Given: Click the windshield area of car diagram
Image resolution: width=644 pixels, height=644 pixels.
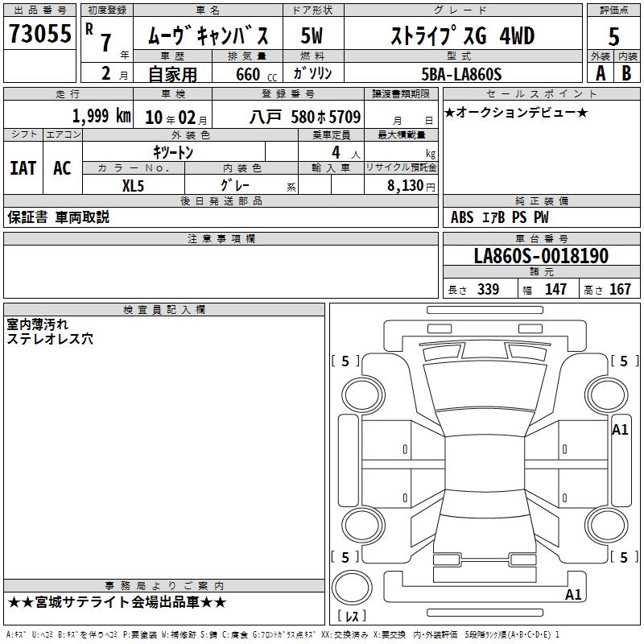Looking at the screenshot, I should coord(485,386).
